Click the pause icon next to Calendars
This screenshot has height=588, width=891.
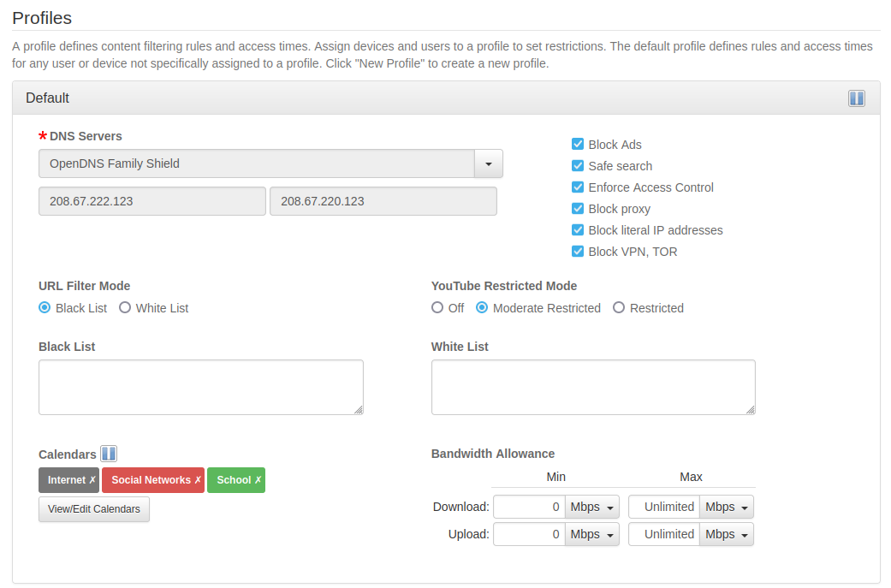tap(109, 454)
